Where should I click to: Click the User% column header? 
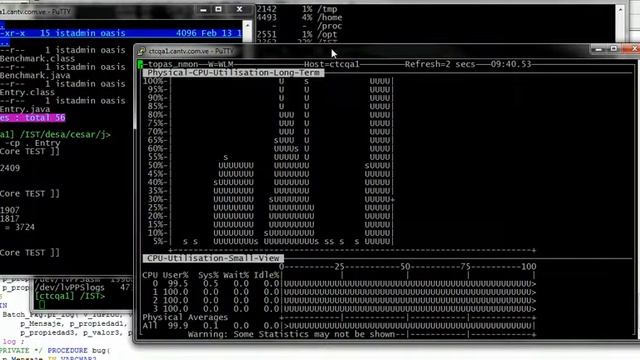[x=176, y=275]
